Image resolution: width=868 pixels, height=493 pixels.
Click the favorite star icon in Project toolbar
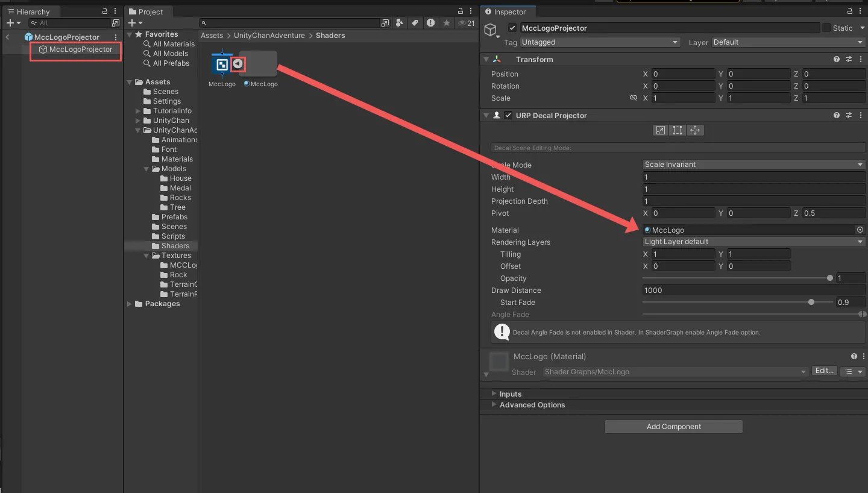coord(446,23)
